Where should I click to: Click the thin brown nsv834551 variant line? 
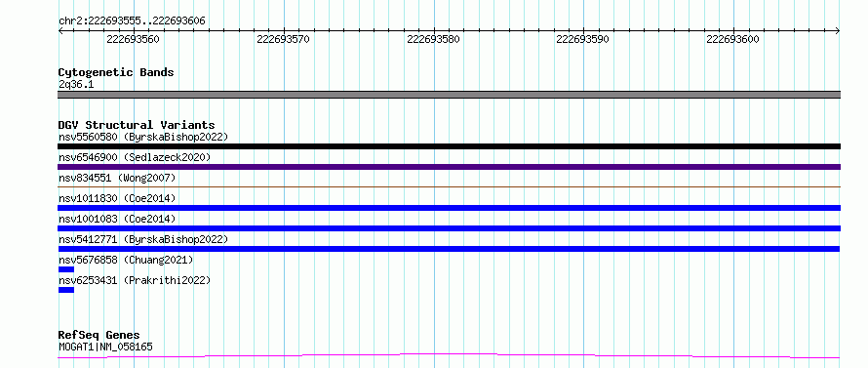449,187
